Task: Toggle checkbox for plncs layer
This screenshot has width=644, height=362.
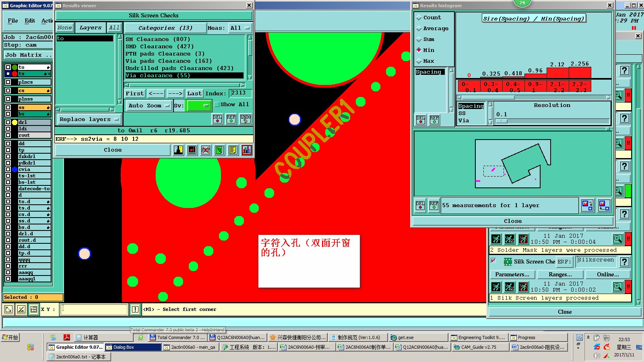Action: click(x=8, y=82)
